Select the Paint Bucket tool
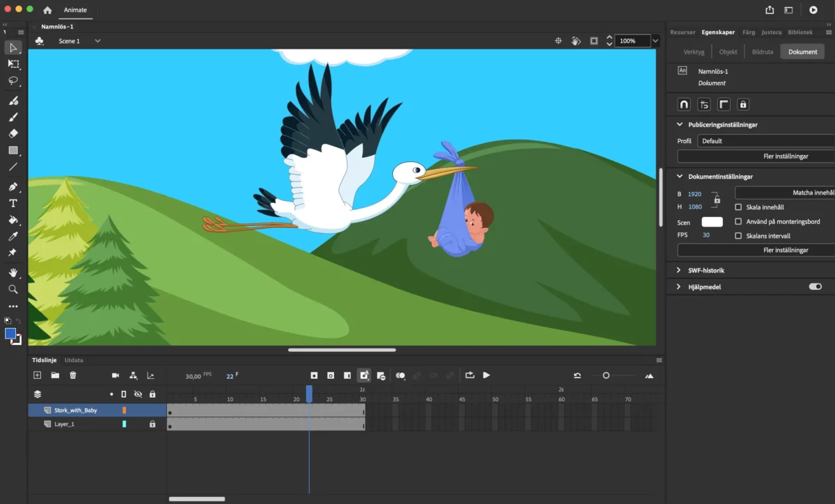 [13, 220]
